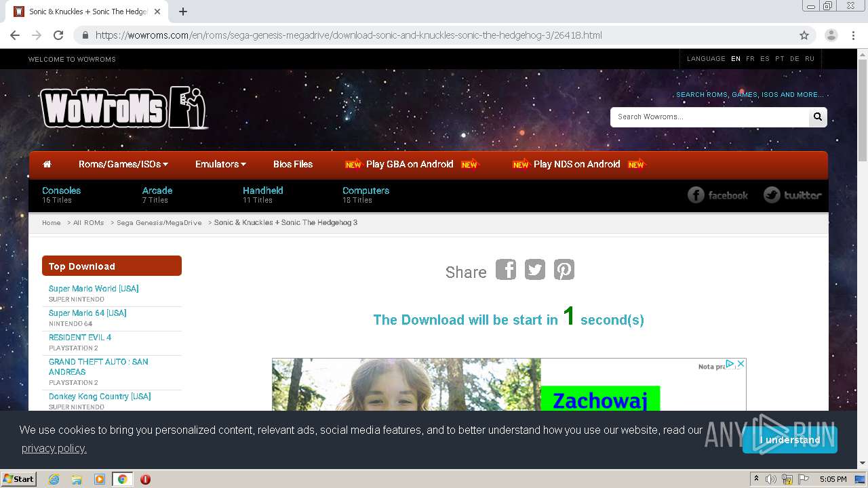Expand the Emulators dropdown

(x=220, y=164)
